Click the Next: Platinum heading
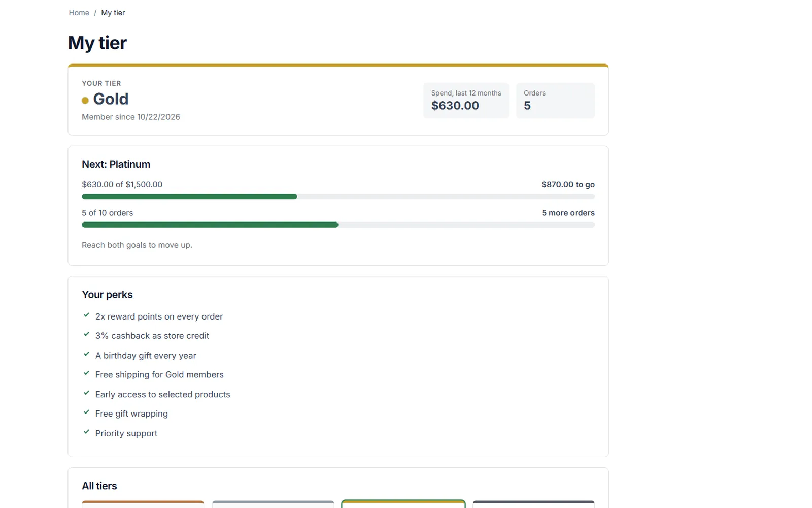This screenshot has height=508, width=812. click(x=116, y=164)
